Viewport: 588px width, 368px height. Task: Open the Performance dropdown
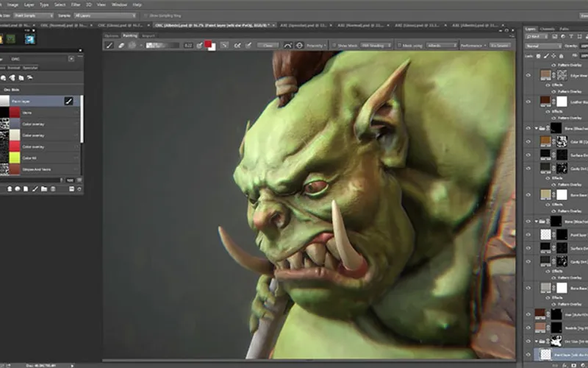(x=473, y=46)
